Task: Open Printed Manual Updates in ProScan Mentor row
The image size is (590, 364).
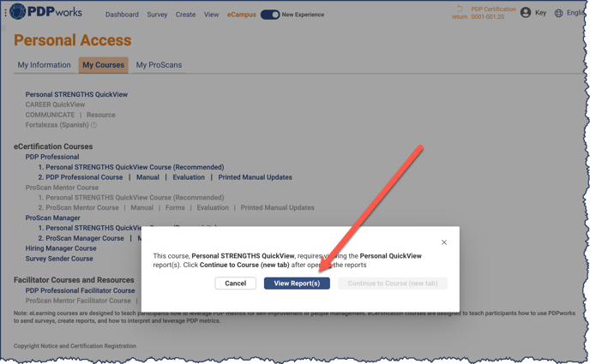Action: tap(277, 208)
